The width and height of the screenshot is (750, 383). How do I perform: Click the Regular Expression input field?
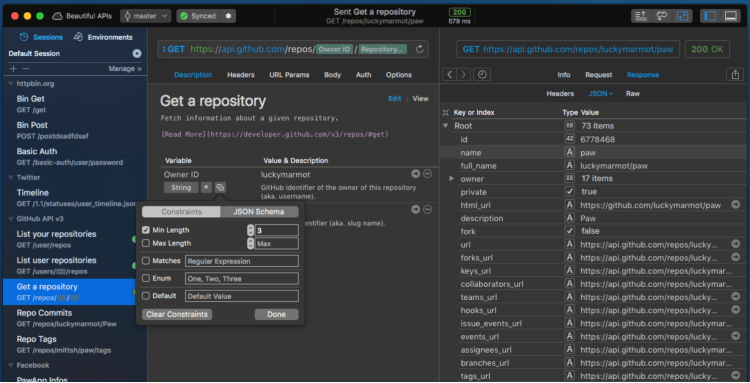pos(242,261)
